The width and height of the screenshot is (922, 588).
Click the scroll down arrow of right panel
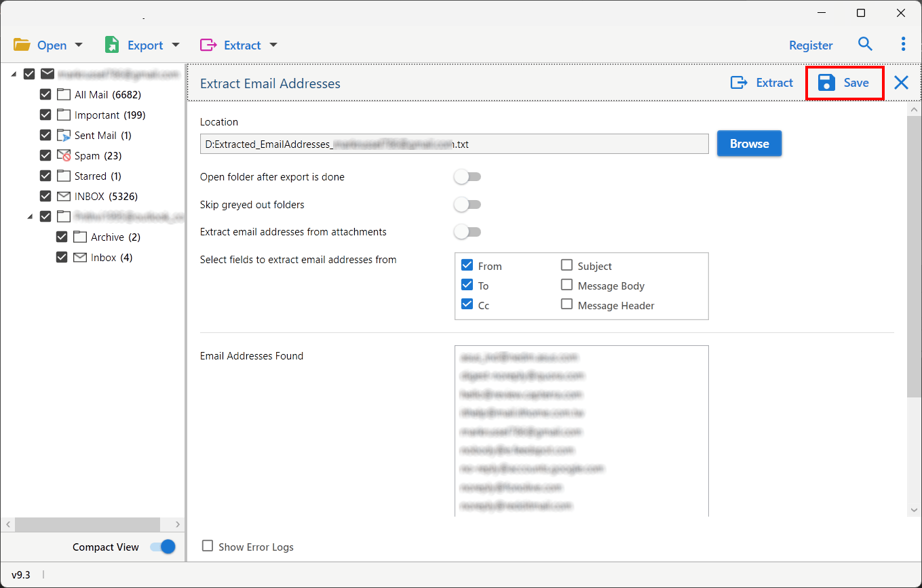914,509
